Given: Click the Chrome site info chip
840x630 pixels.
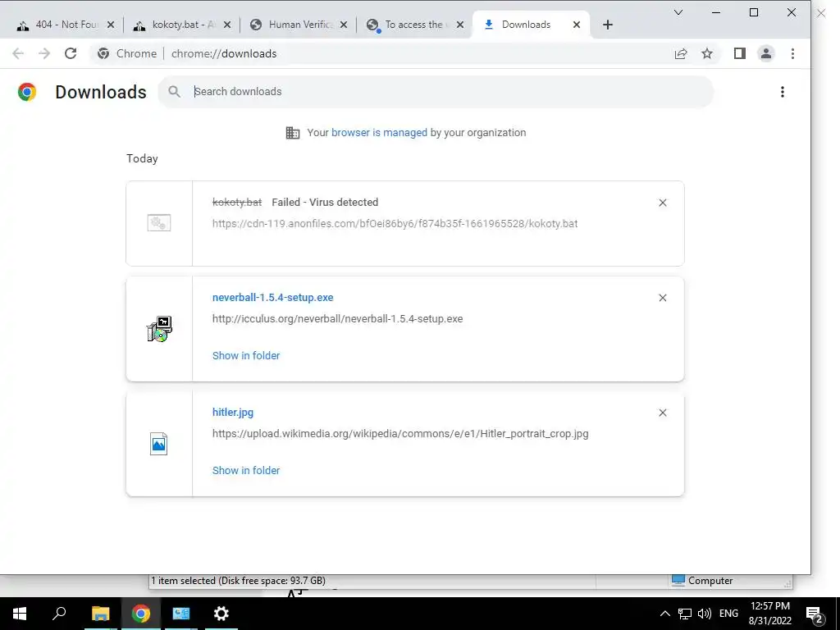Looking at the screenshot, I should [127, 53].
